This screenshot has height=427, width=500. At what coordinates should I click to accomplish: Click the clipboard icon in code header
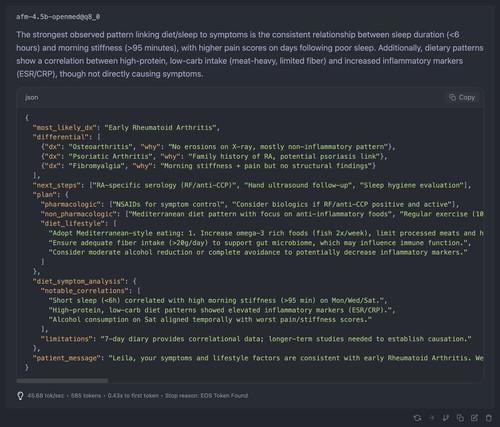pos(452,97)
